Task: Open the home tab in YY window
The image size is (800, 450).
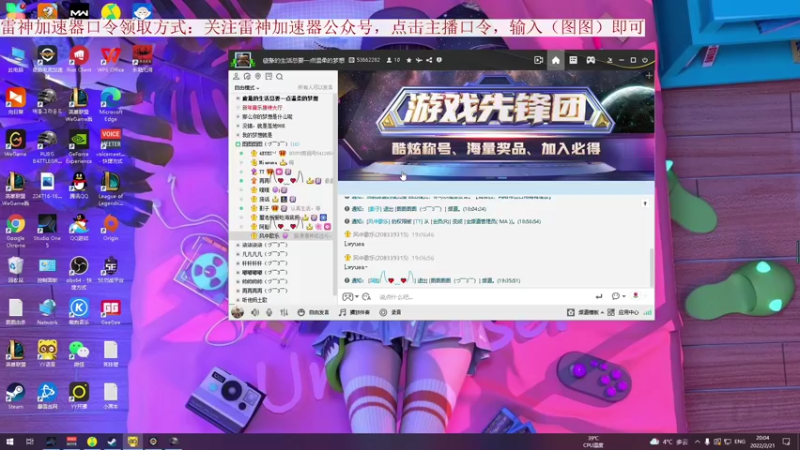Action: coord(556,60)
